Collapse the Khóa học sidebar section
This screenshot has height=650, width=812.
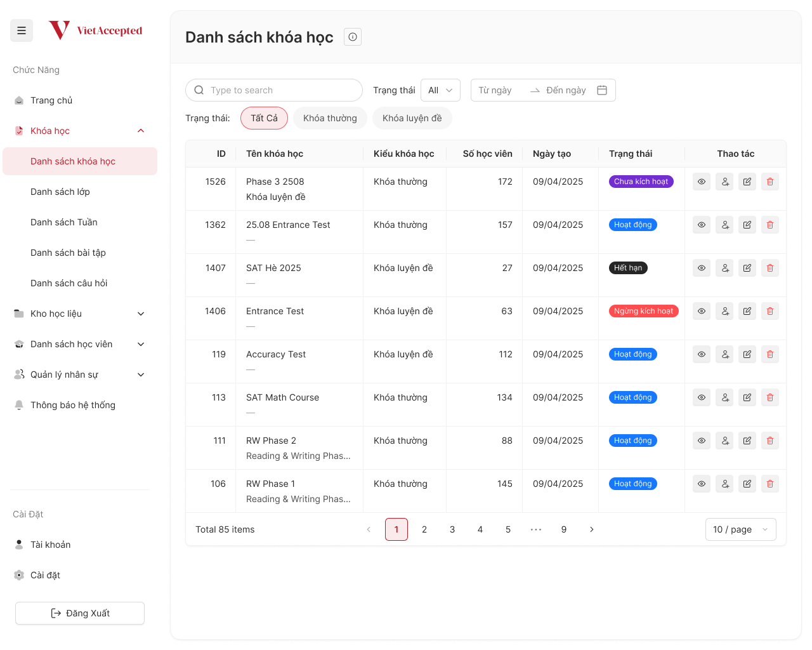point(80,131)
